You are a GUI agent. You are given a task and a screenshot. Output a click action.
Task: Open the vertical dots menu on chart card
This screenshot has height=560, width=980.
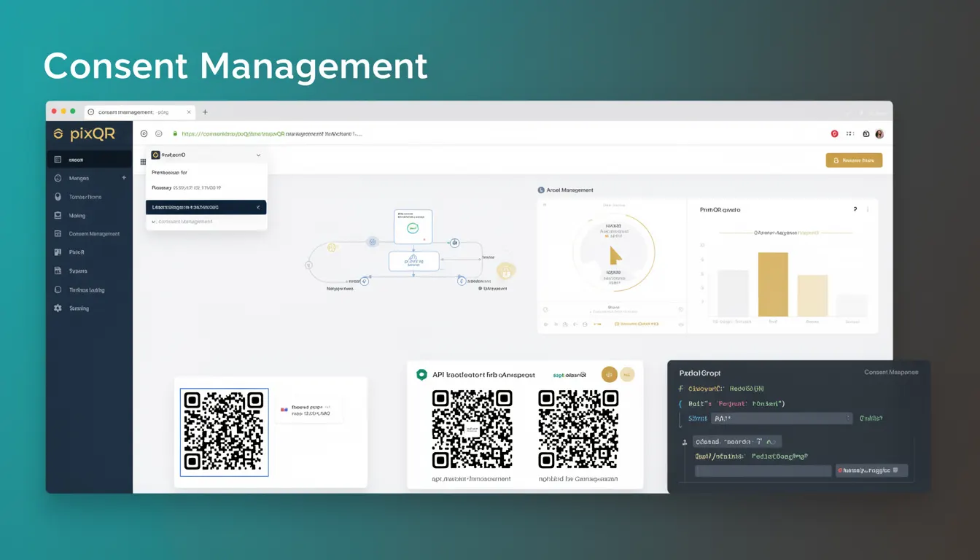[868, 209]
